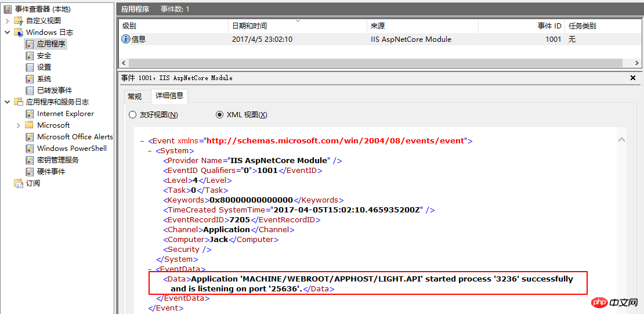The width and height of the screenshot is (644, 314).
Task: Click the 硬件事件 log icon
Action: pos(30,171)
